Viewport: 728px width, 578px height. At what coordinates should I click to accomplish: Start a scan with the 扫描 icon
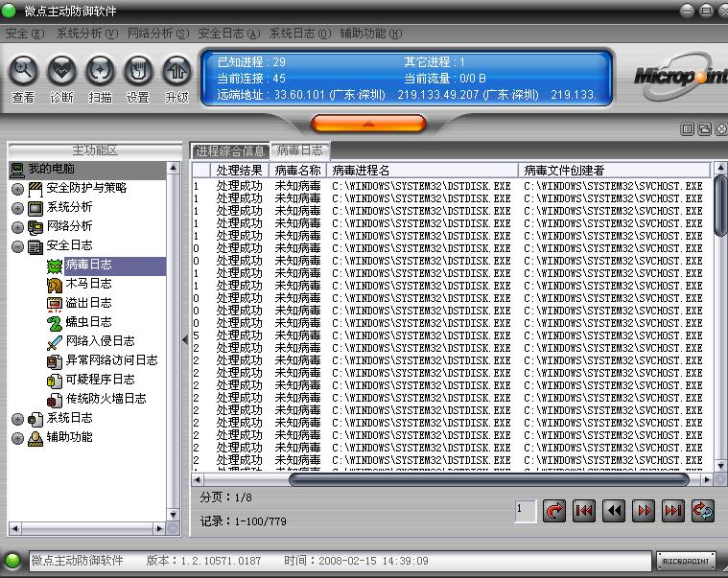[x=100, y=71]
